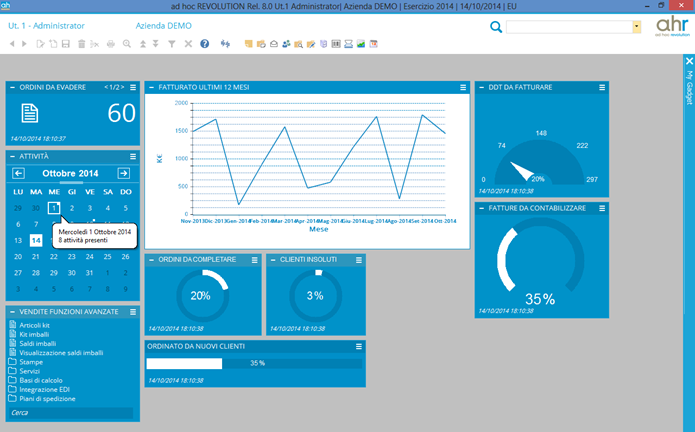Viewport: 695px width, 432px height.
Task: Open the Articoli kit menu entry
Action: pyautogui.click(x=35, y=325)
